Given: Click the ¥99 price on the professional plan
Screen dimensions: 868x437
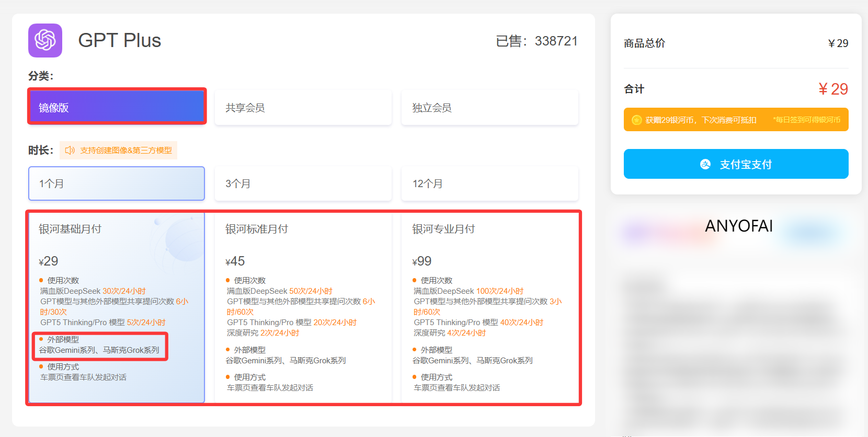Looking at the screenshot, I should (x=422, y=261).
